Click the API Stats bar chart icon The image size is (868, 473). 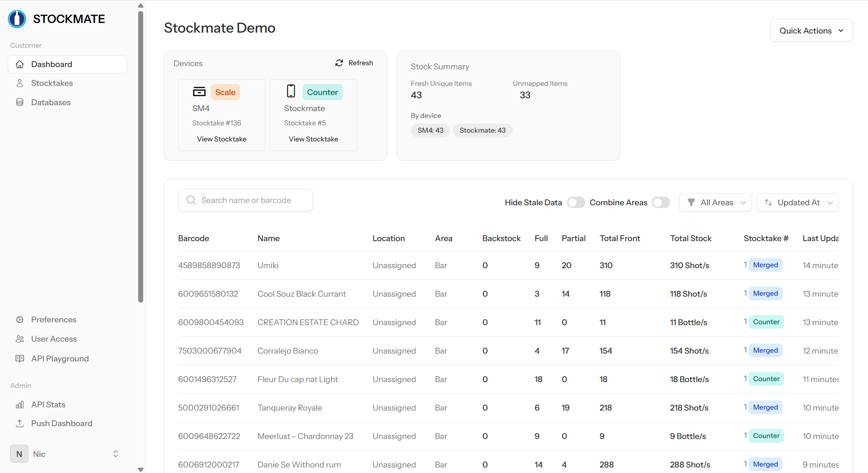(20, 405)
